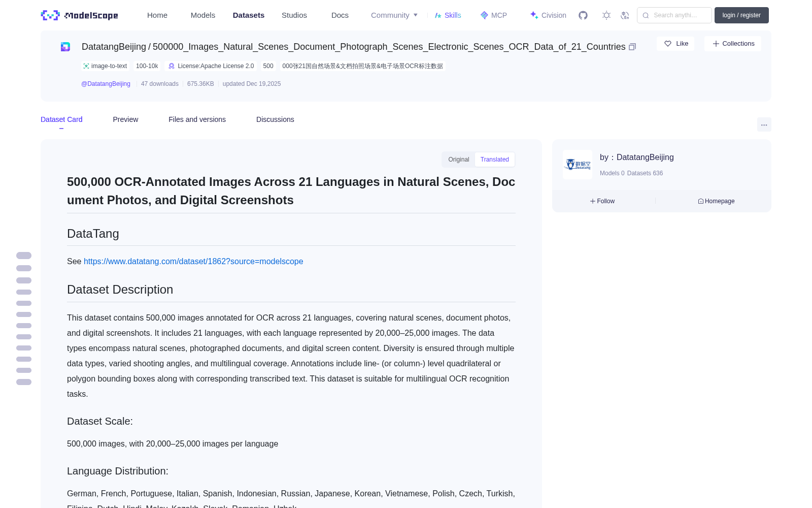Go to Home page

tap(157, 15)
